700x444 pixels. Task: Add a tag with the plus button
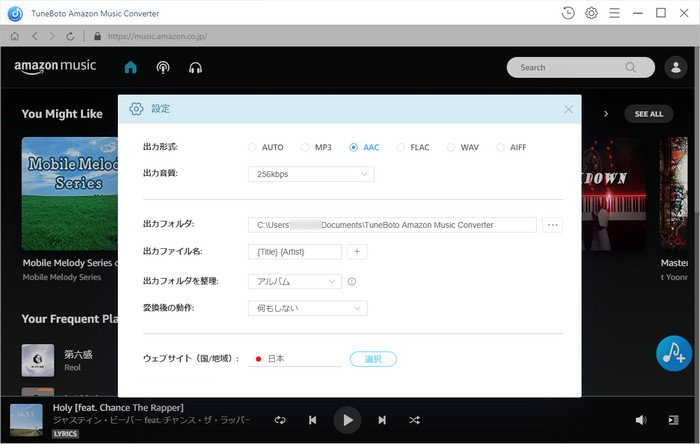coord(357,252)
